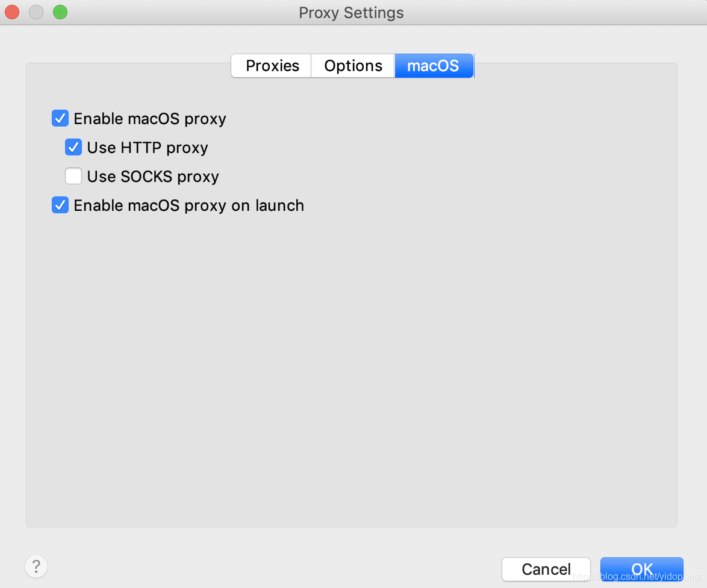Confirm settings with the OK button

click(641, 569)
